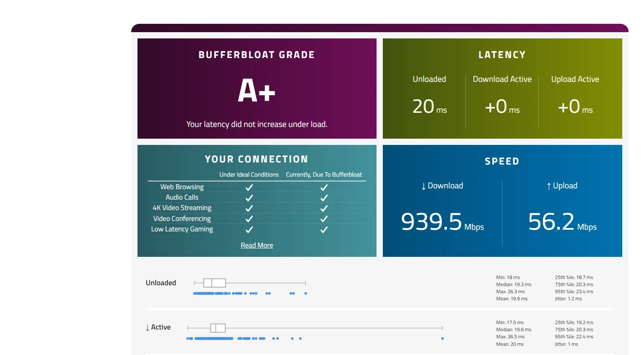Click Audio Calls checkmark under Ideal Conditions

249,198
